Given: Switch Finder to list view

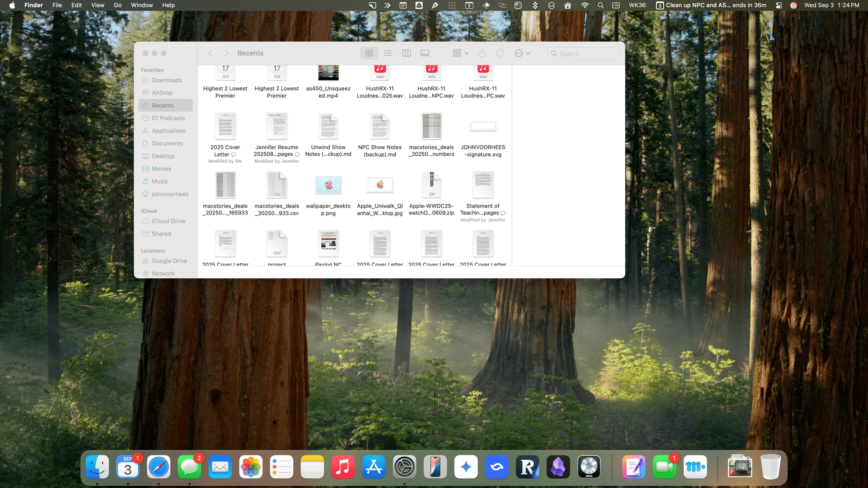Looking at the screenshot, I should (x=388, y=53).
